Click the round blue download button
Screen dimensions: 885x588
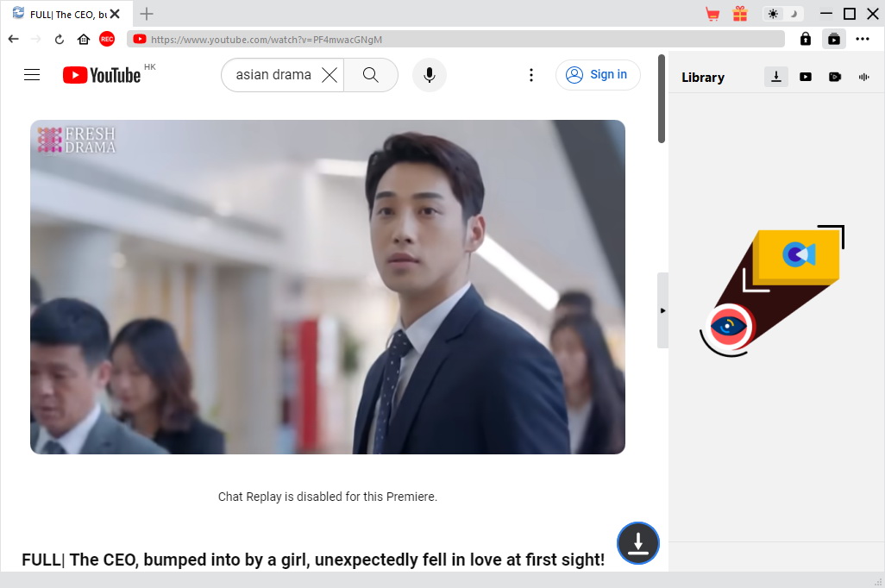pyautogui.click(x=637, y=543)
